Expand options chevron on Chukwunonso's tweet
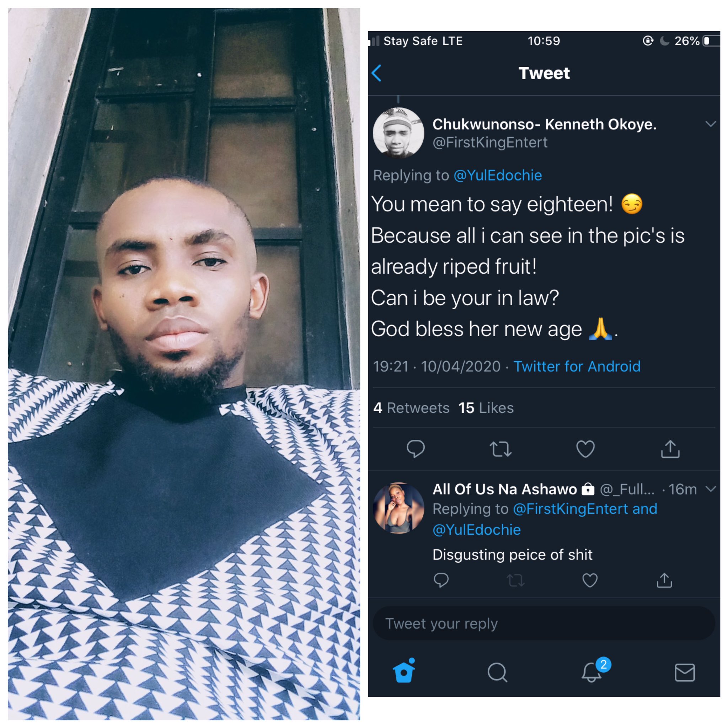The width and height of the screenshot is (728, 728). click(x=710, y=124)
